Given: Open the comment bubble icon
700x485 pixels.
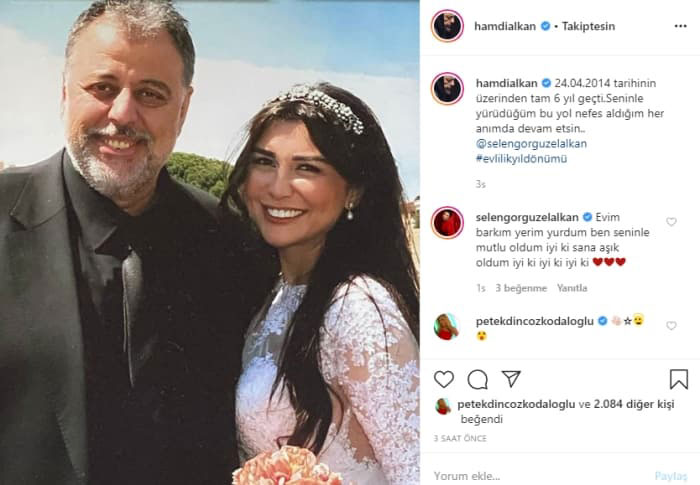Looking at the screenshot, I should (x=477, y=380).
